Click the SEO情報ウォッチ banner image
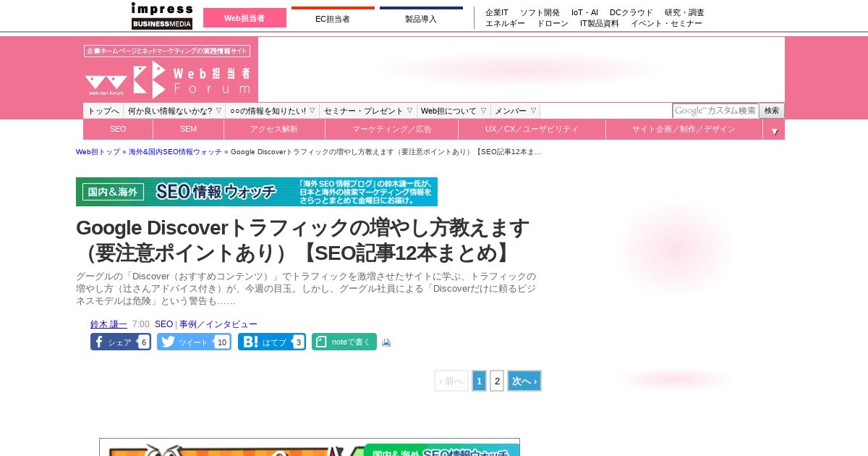 coord(257,192)
